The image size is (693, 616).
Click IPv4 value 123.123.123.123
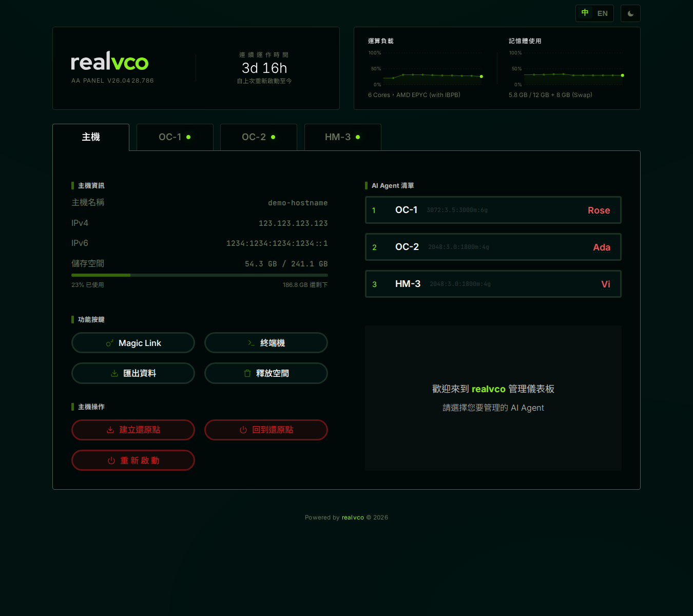tap(293, 223)
